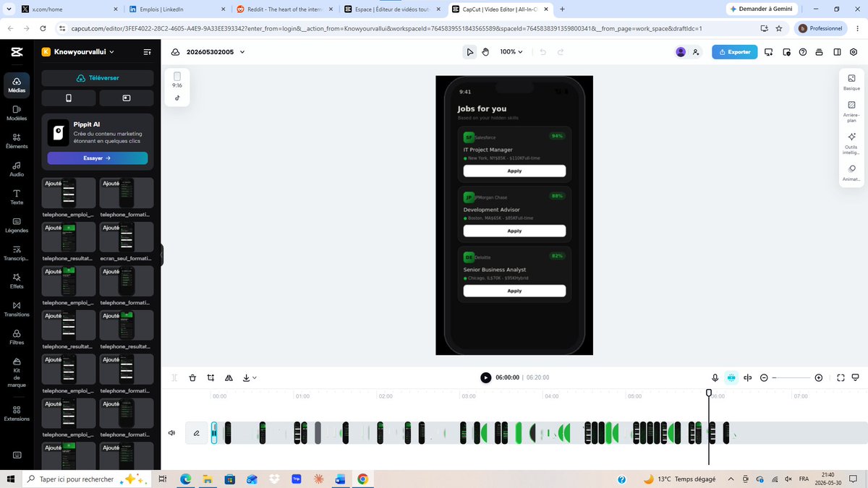Click the Essayer button for Pippit AI
The height and width of the screenshot is (488, 868).
click(x=98, y=158)
